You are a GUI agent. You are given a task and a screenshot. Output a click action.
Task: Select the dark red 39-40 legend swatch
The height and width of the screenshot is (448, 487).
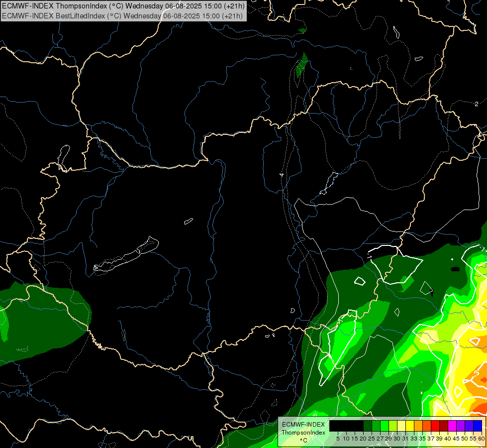point(444,426)
